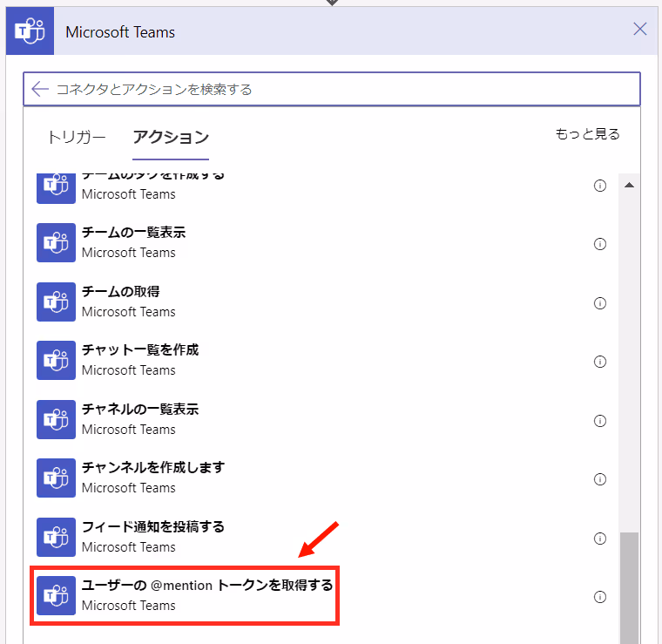Click the back arrow in search box

tap(40, 89)
